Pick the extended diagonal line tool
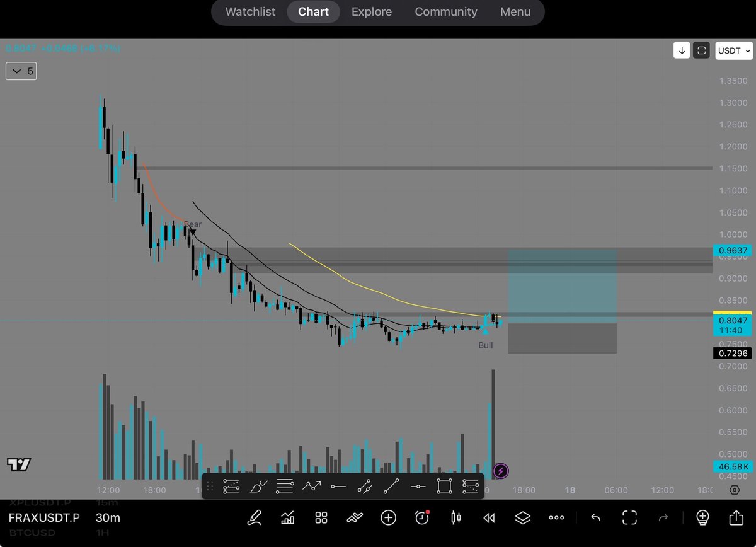Image resolution: width=756 pixels, height=547 pixels. pos(365,486)
